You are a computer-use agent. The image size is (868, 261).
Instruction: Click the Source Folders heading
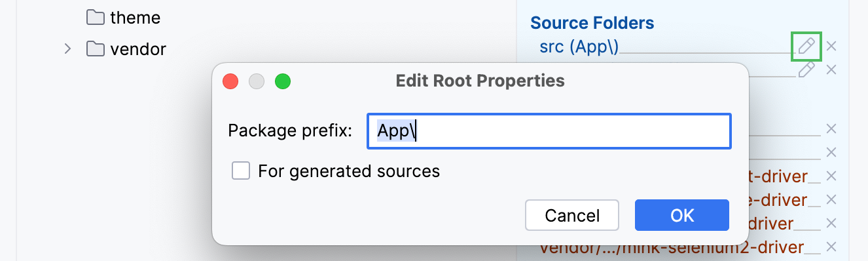tap(592, 23)
